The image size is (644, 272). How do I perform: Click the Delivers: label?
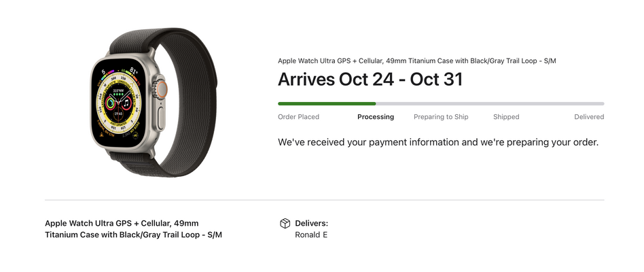(311, 224)
